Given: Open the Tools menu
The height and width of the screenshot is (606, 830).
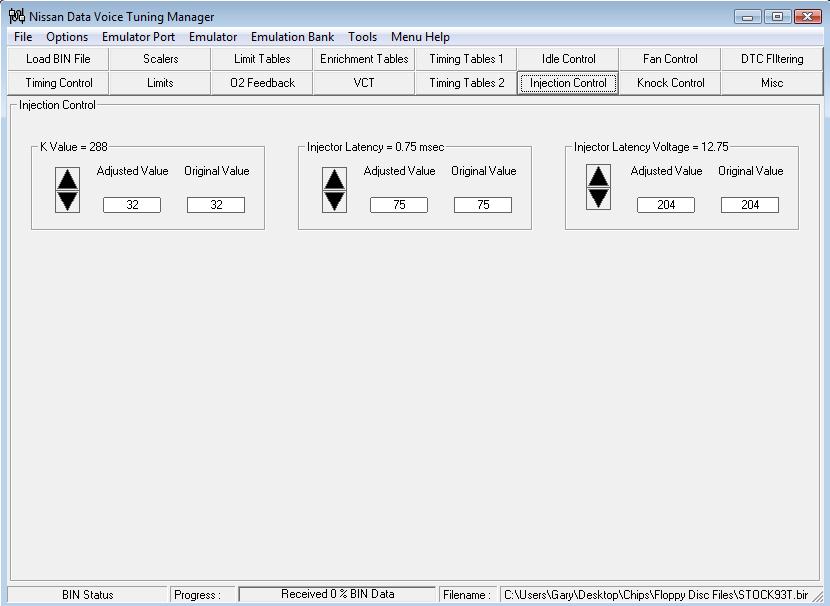Looking at the screenshot, I should (362, 37).
